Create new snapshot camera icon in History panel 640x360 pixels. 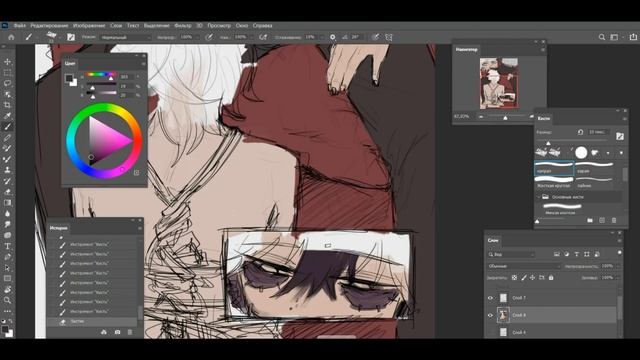coord(118,332)
